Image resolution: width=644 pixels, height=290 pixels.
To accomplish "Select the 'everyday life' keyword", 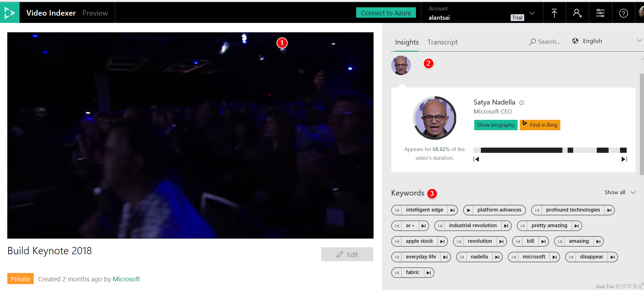I will 421,257.
